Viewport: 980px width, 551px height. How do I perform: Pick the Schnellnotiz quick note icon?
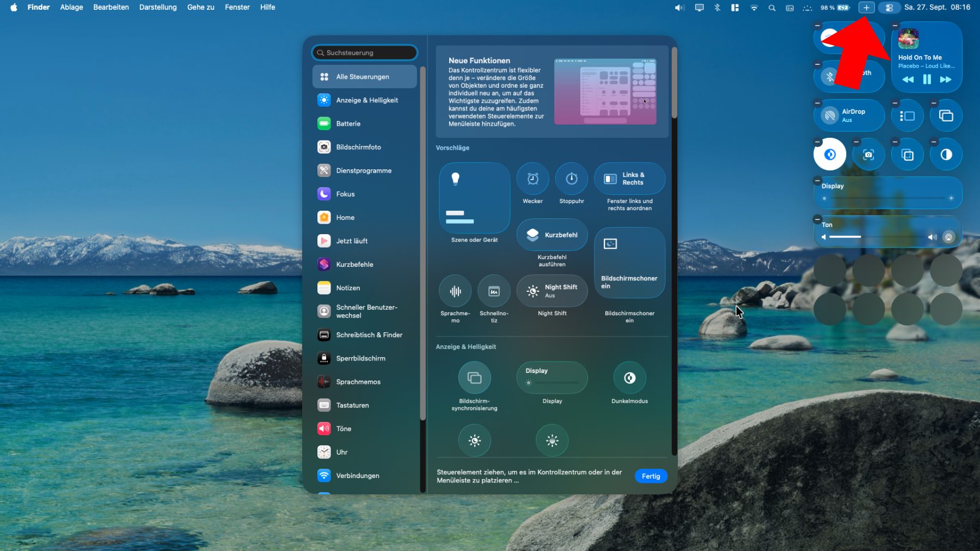(494, 291)
